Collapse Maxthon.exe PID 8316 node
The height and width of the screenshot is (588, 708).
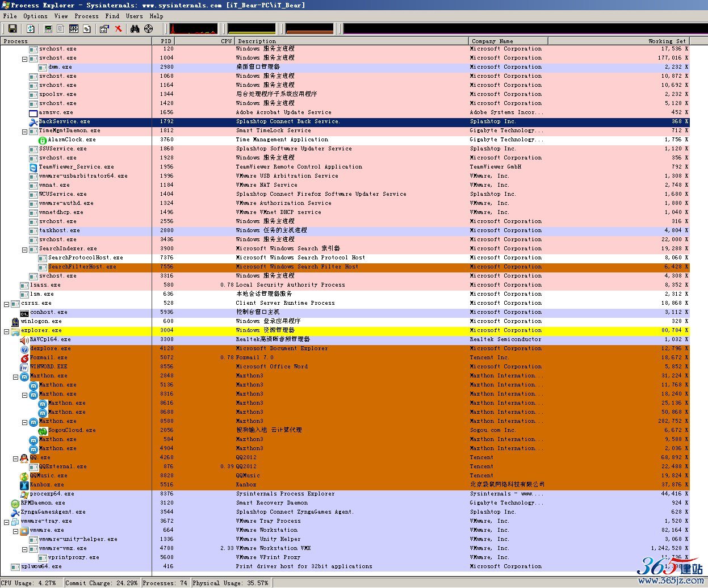[x=24, y=394]
